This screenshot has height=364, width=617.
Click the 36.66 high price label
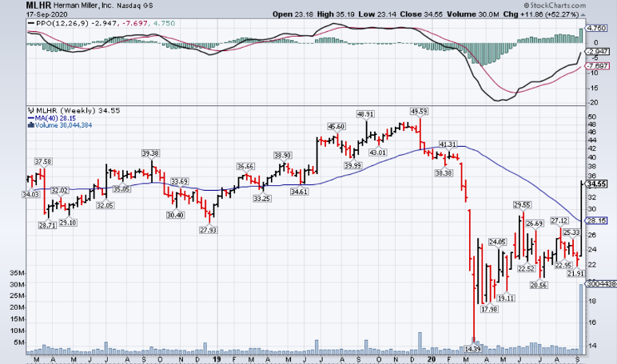click(245, 167)
